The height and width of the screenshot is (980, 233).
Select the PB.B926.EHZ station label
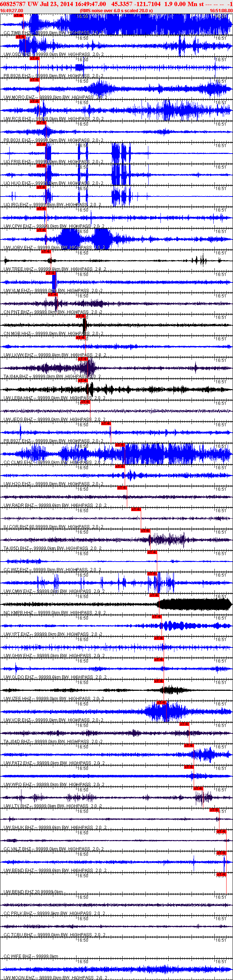pos(53,76)
